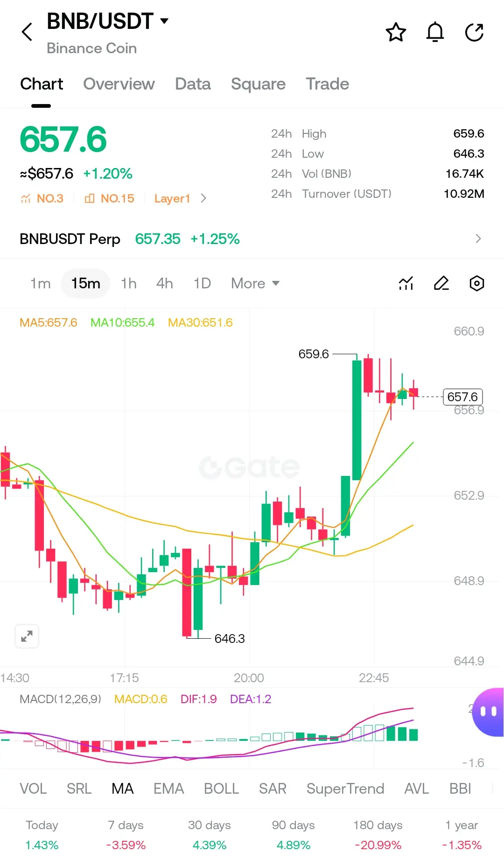The image size is (504, 859).
Task: Tap the 646.3 low marker on chart
Action: [230, 638]
